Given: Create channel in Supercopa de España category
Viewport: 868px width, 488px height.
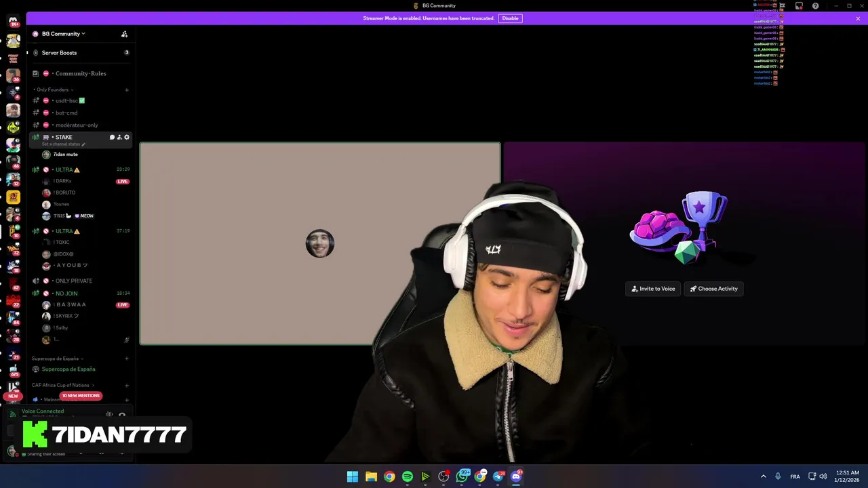Looking at the screenshot, I should (x=127, y=359).
